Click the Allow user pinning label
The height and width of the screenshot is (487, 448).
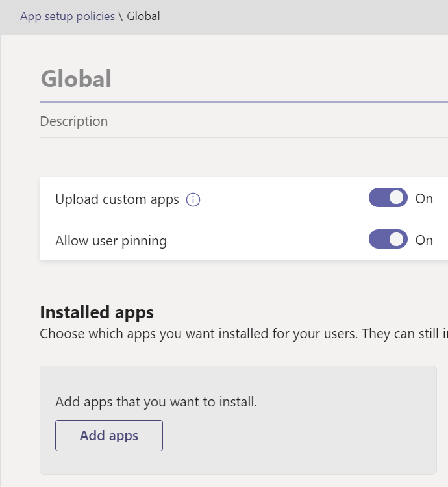(111, 241)
